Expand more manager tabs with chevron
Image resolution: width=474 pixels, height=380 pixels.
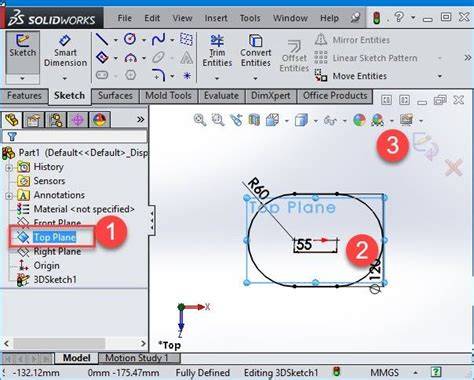pos(141,119)
